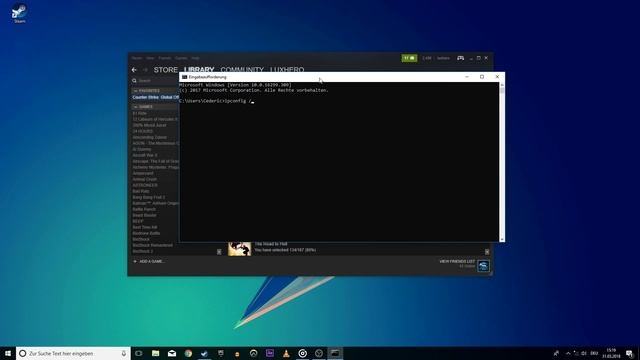This screenshot has height=360, width=640.
Task: Click the friends list avatar icon
Action: [x=483, y=266]
